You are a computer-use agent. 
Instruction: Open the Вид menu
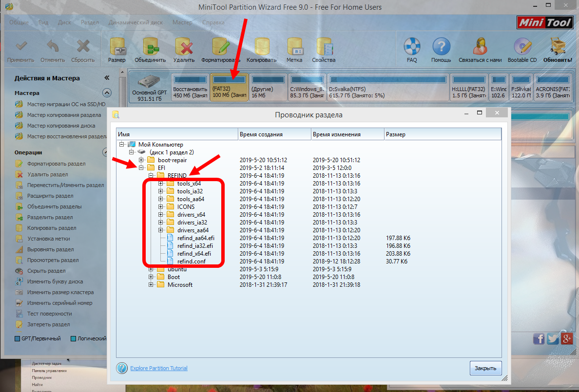tap(43, 22)
